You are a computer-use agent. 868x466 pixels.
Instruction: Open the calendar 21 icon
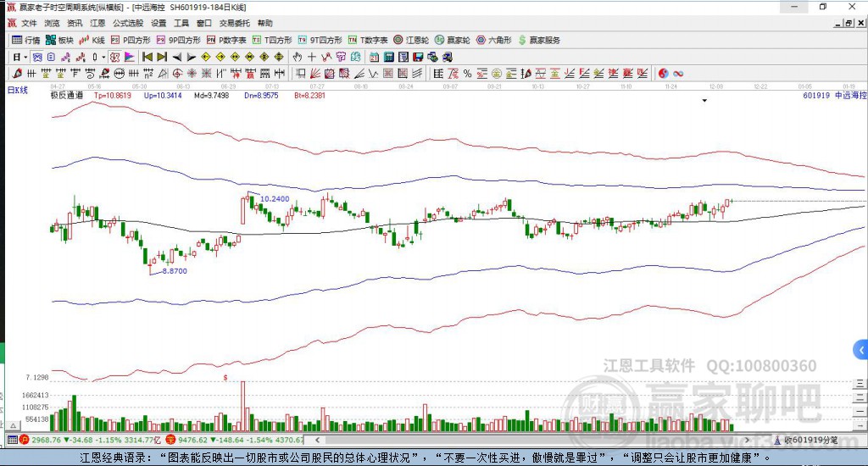click(x=374, y=57)
